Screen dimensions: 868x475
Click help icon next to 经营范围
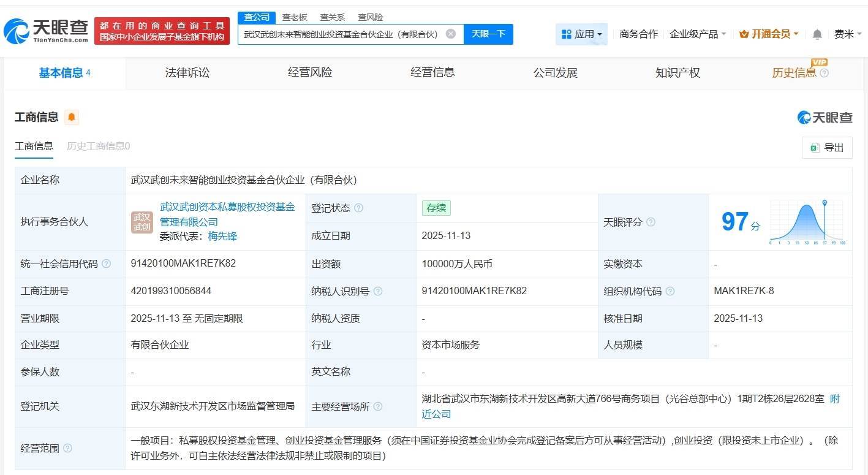(x=67, y=448)
